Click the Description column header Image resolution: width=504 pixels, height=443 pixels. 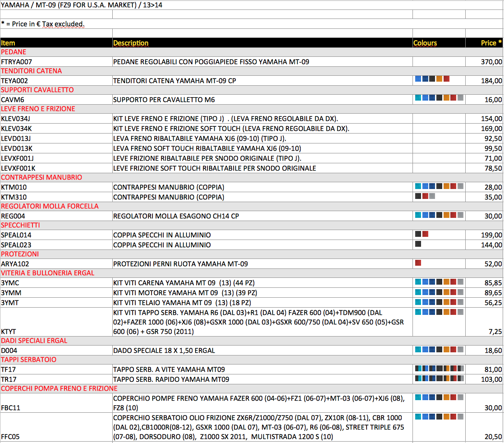click(130, 43)
